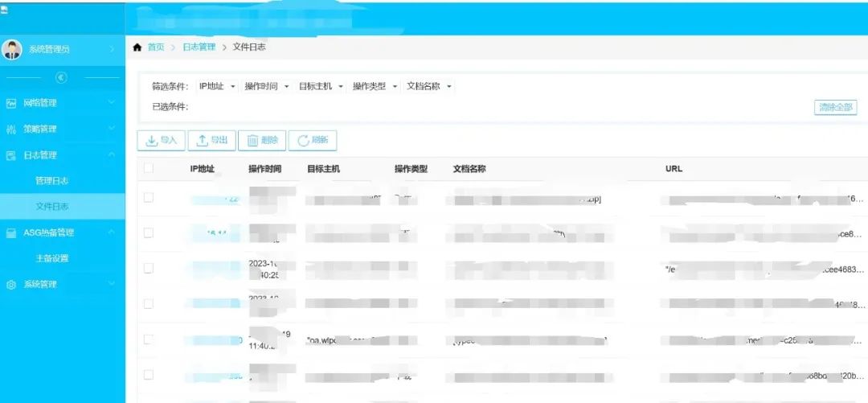This screenshot has height=403, width=868.
Task: Click the 系统管理 gear icon
Action: (x=11, y=285)
